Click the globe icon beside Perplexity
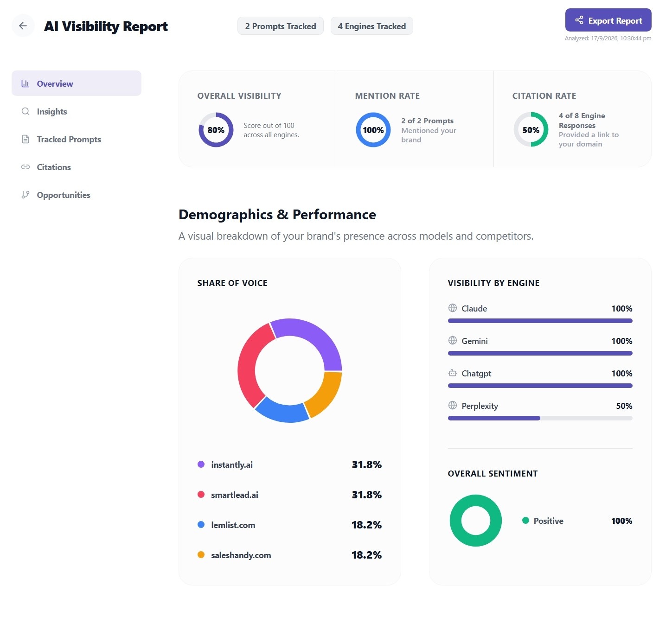This screenshot has height=617, width=672. tap(453, 405)
